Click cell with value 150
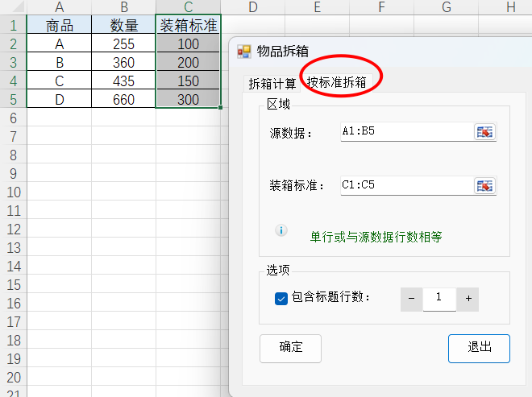This screenshot has width=532, height=397. pos(189,81)
